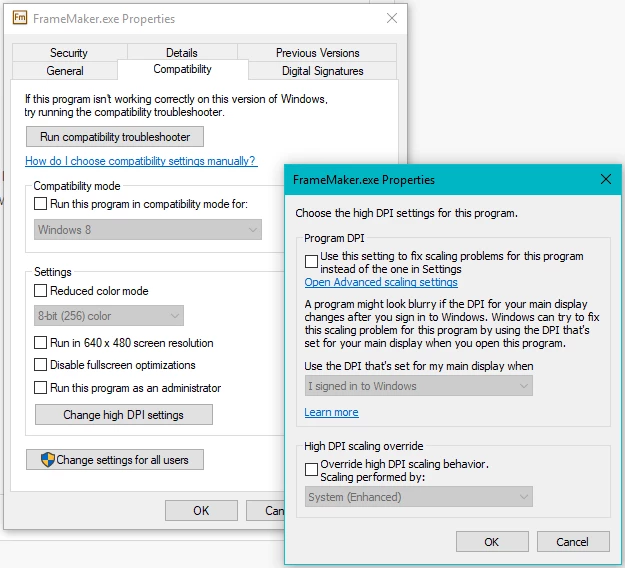The height and width of the screenshot is (568, 625).
Task: Click Change settings for all users button
Action: (x=115, y=460)
